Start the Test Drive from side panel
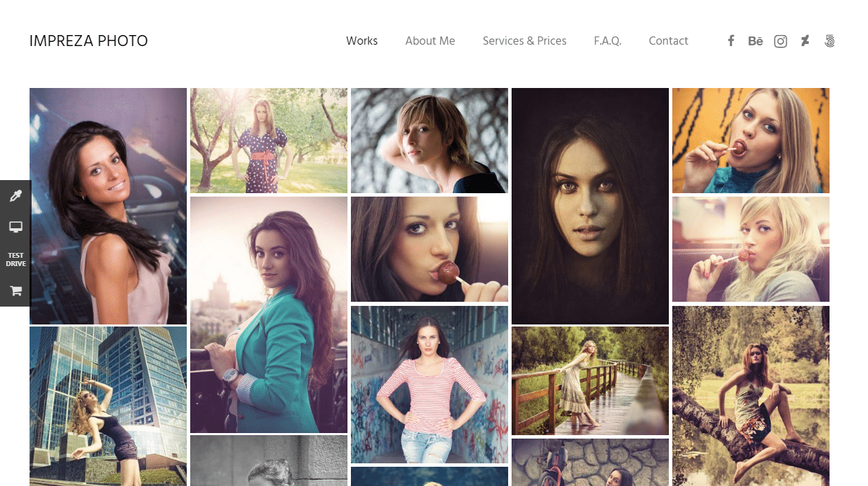This screenshot has width=868, height=486. [x=15, y=259]
